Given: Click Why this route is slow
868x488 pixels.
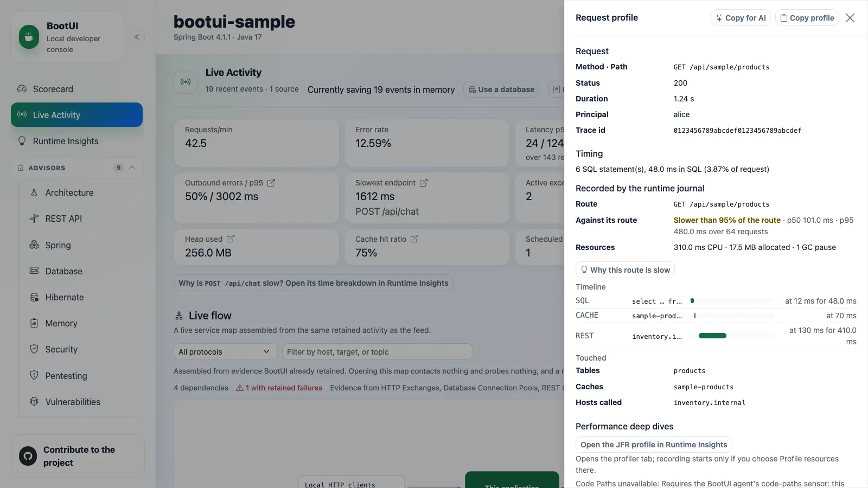Looking at the screenshot, I should 625,270.
